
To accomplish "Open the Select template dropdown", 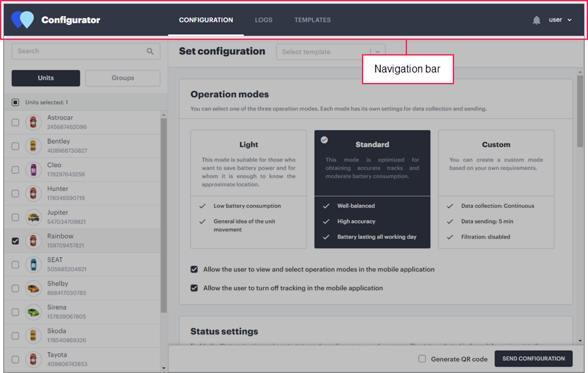I will pos(331,52).
